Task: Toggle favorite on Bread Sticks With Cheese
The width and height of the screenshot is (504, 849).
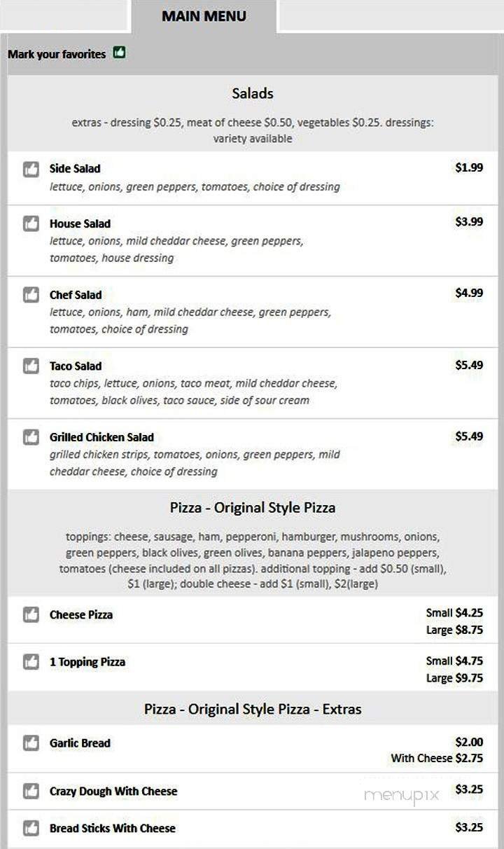Action: (x=30, y=828)
